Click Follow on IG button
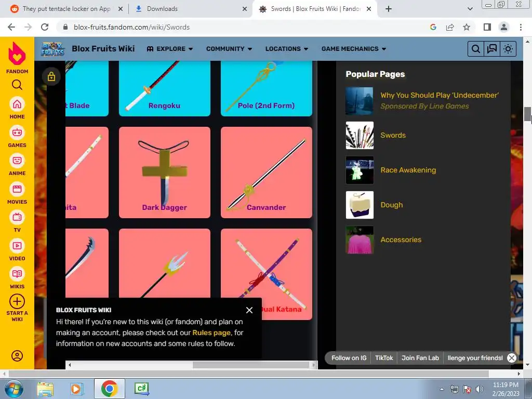The width and height of the screenshot is (532, 399). coord(349,358)
